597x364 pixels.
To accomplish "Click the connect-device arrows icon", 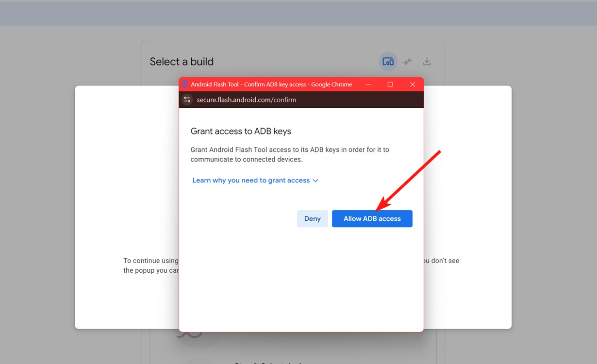I will [x=407, y=61].
